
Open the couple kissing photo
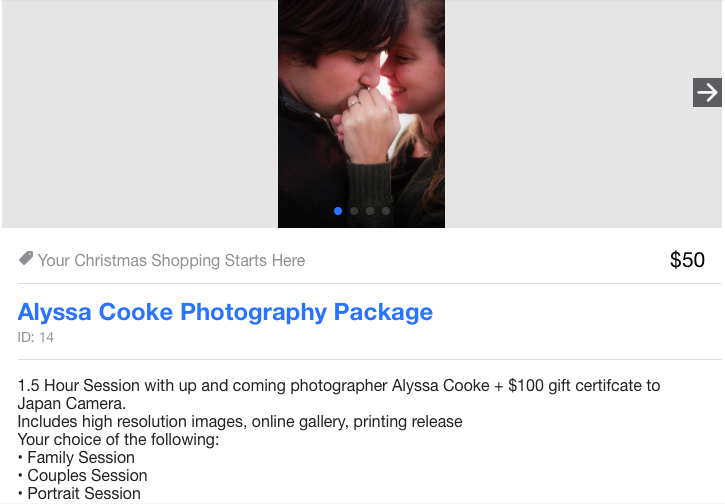(361, 110)
